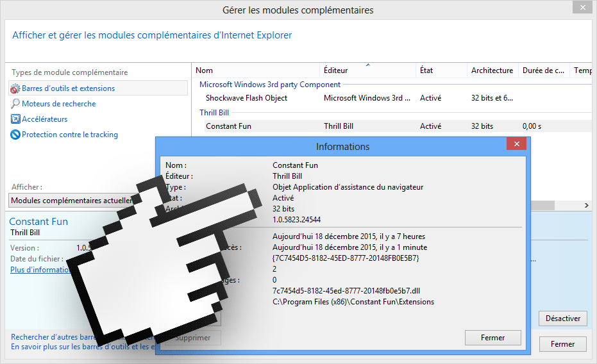Click the horizontal scrollbar thumb
This screenshot has height=364, width=597.
click(x=542, y=206)
